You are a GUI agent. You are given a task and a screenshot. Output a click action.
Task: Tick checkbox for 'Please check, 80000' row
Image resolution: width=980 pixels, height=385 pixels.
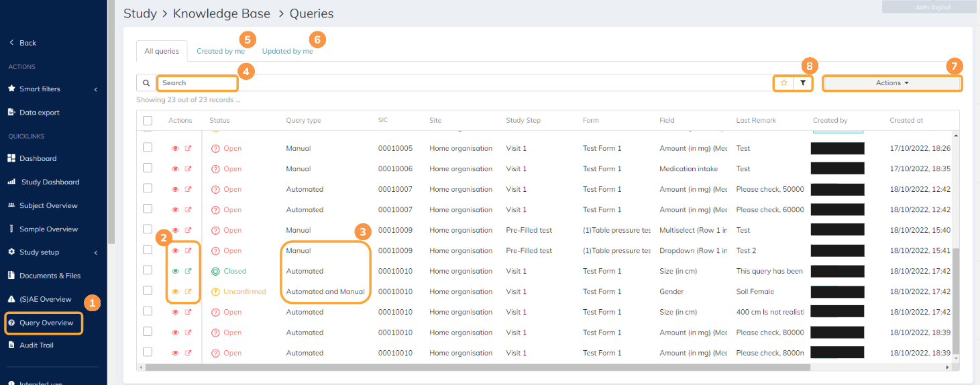[148, 332]
